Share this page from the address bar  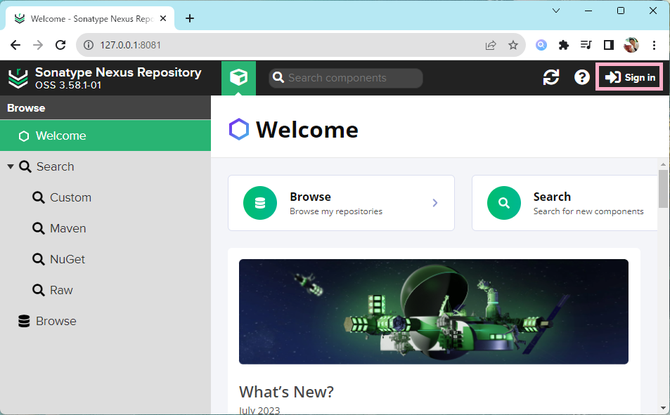[491, 45]
